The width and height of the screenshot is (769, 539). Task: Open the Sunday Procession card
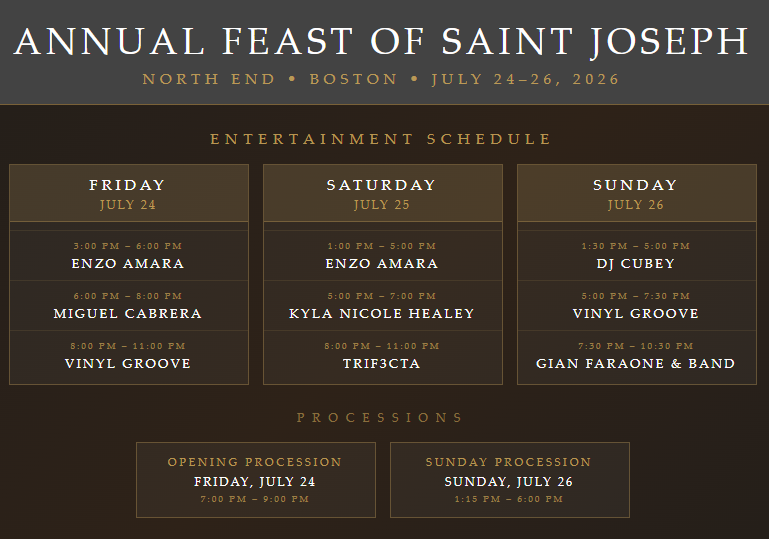point(510,480)
